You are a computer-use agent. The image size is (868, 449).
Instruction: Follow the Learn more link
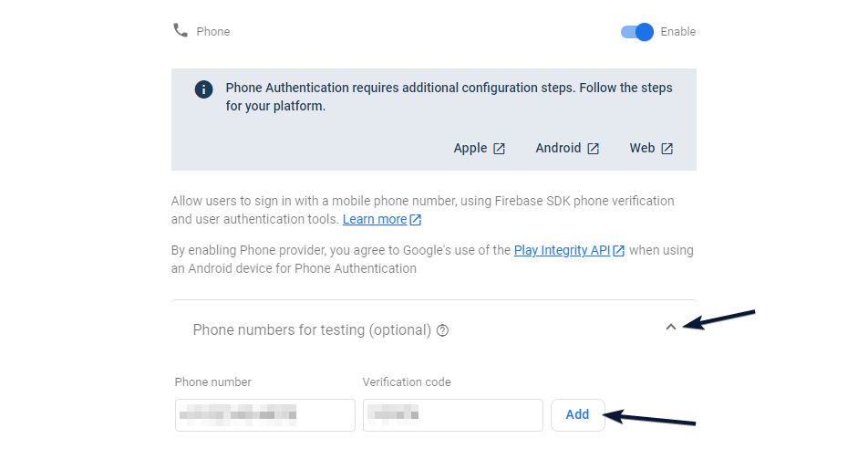coord(375,219)
